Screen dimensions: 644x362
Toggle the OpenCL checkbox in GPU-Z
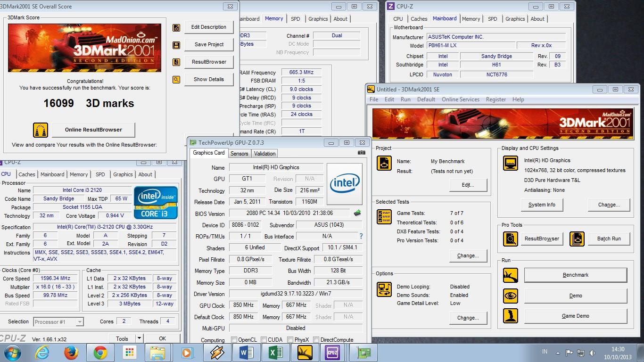tap(234, 339)
